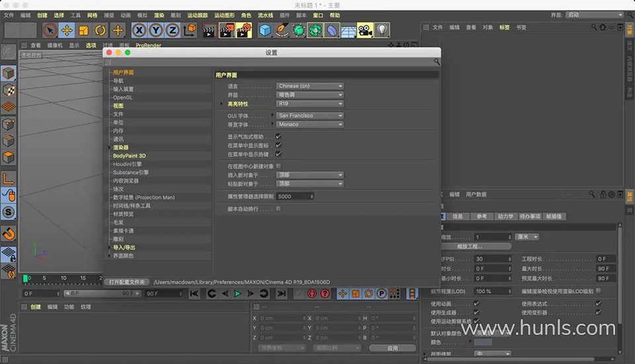Toggle 使用动画 checkbox in attributes panel
The height and width of the screenshot is (364, 635).
coord(476,303)
